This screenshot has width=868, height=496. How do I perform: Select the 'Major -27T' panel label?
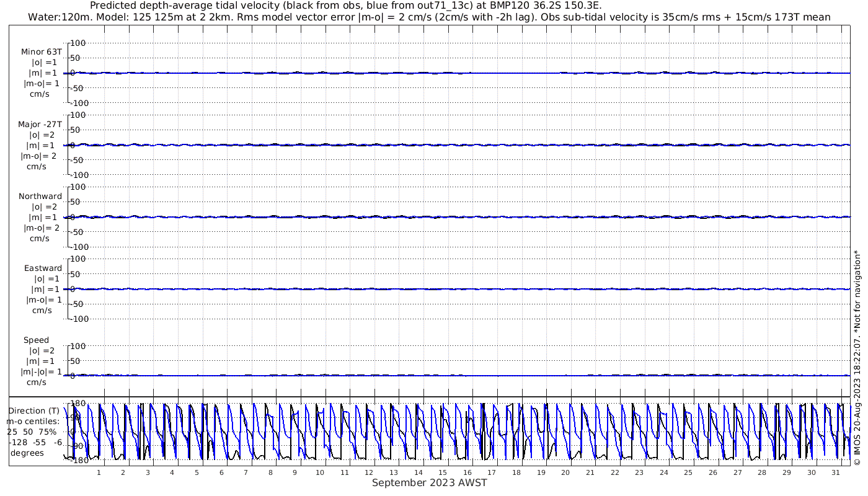40,124
